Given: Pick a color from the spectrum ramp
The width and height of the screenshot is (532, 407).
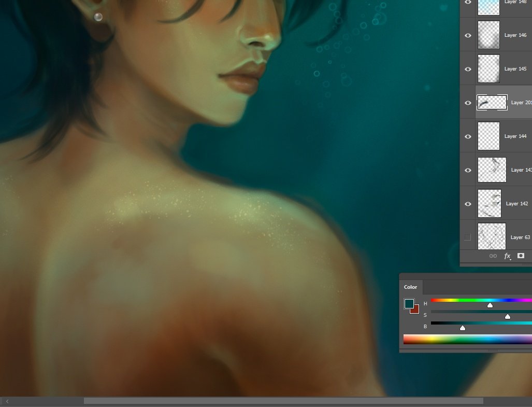Looking at the screenshot, I should [468, 340].
